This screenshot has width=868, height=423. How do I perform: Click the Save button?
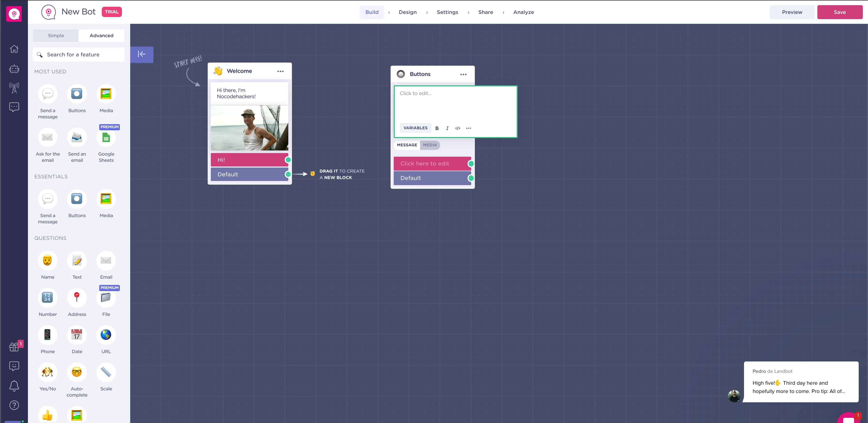pos(839,12)
